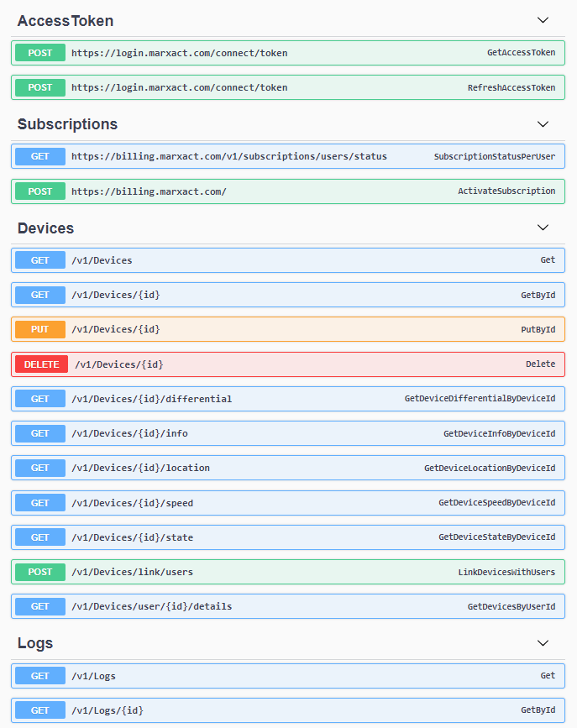Click the DELETE badge for /v1/Devices/{id}
Screen dimensions: 577x728
click(41, 364)
